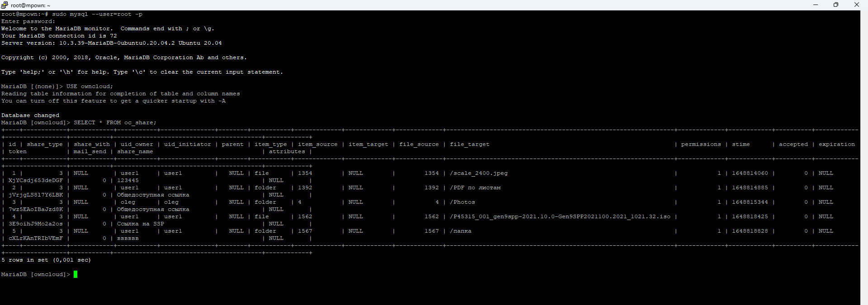This screenshot has height=305, width=868.
Task: Click the expiration column header
Action: 836,144
